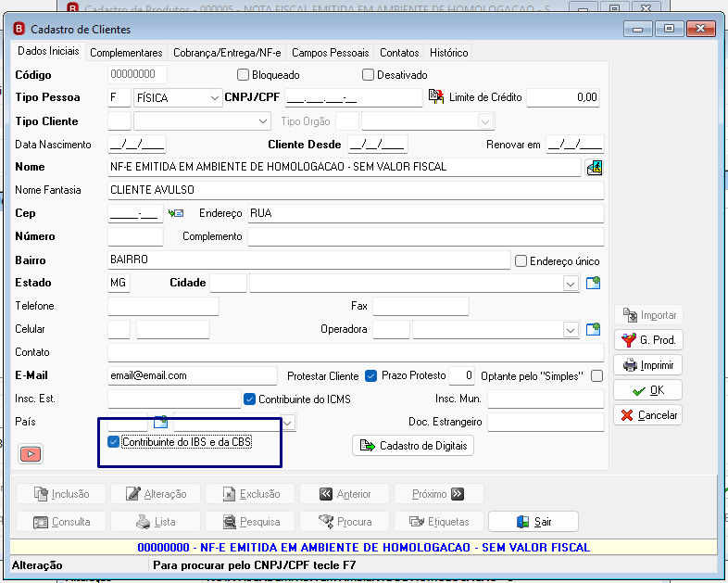Click the CEP address search icon

176,213
